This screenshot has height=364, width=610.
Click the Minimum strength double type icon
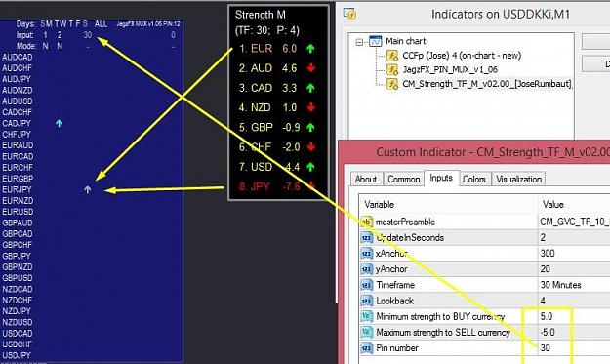tap(366, 316)
